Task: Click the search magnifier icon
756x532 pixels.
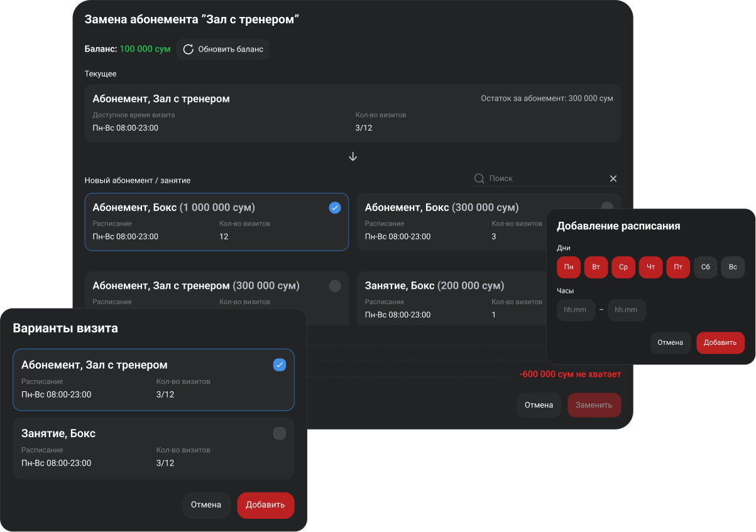Action: [479, 178]
